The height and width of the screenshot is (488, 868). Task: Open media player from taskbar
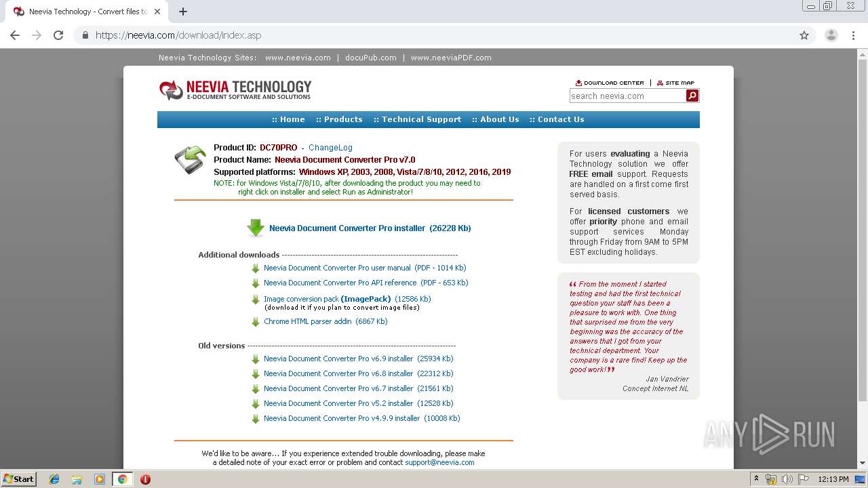[x=100, y=479]
